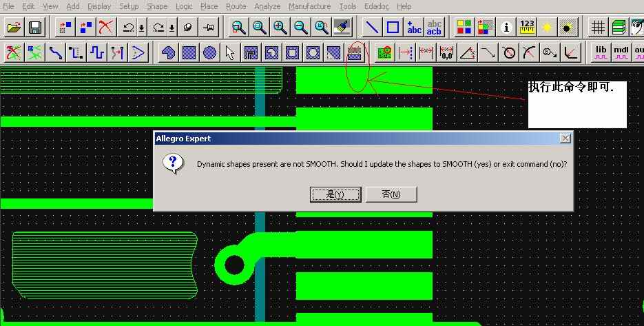Select the Add Line tool
The image size is (644, 326).
click(372, 28)
